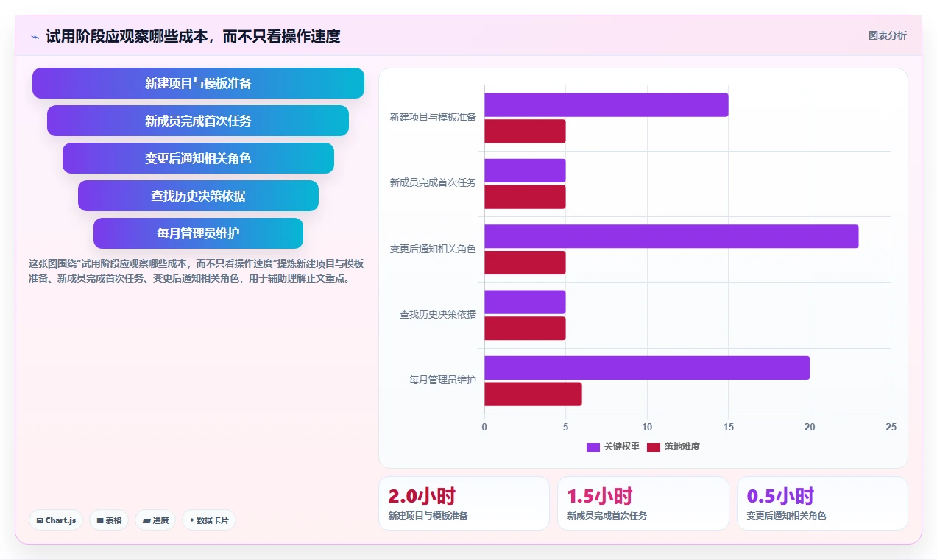Screen dimensions: 937x560
Task: Click purple bar for 每月管理员维护
Action: (647, 368)
